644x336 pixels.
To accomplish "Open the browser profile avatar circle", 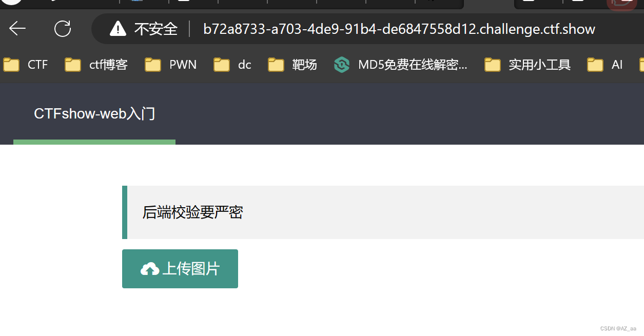I will coord(12,2).
